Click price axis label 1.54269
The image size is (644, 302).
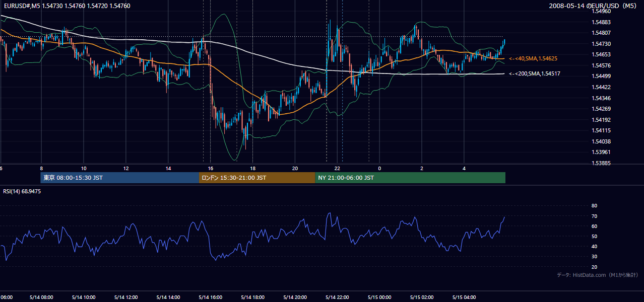601,109
